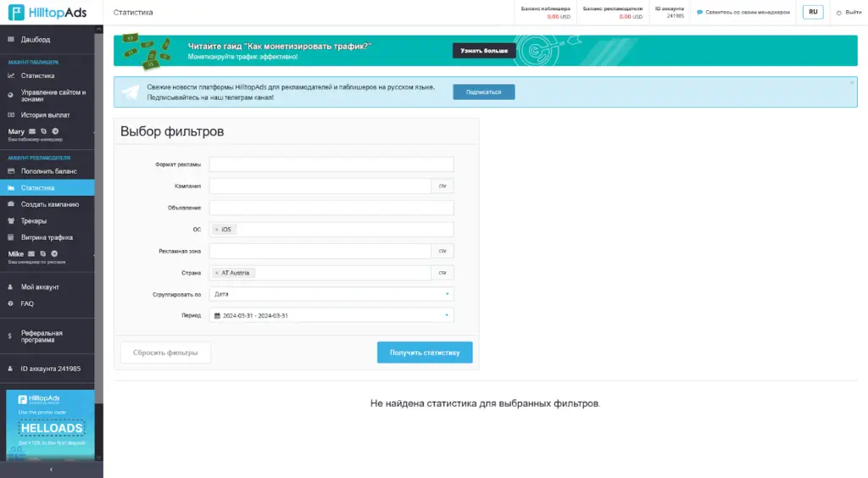868x478 pixels.
Task: Open Сгруппировать по dropdown showing Дата
Action: pos(331,294)
